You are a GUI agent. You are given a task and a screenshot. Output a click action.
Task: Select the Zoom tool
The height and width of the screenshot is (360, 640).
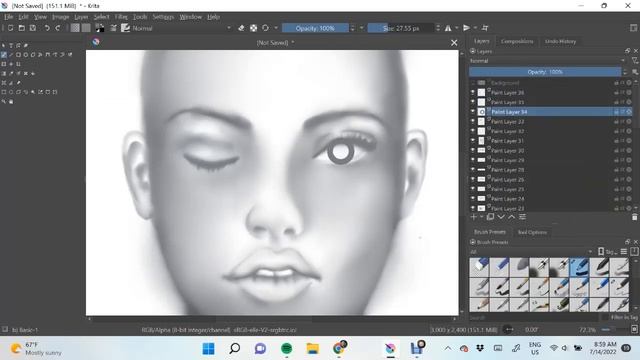click(x=4, y=101)
